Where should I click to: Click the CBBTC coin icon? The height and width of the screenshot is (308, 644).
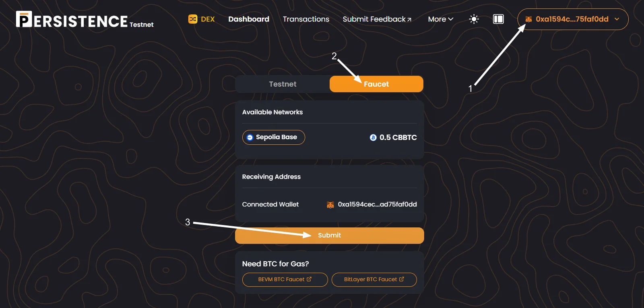click(373, 137)
